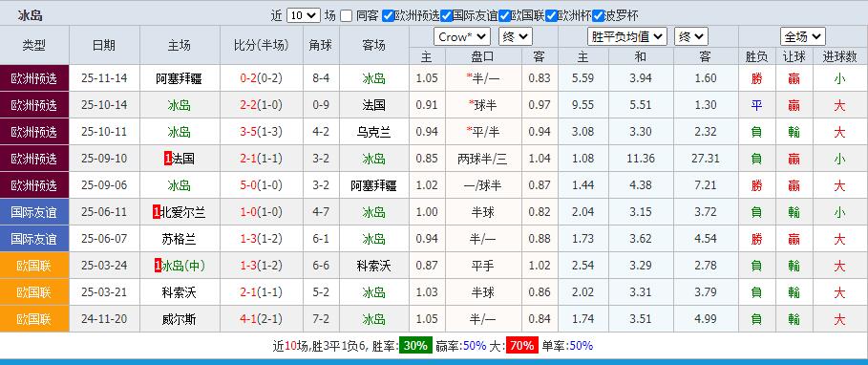The height and width of the screenshot is (365, 868).
Task: Click the 国际友谊 label on 25-06-11 row
Action: pyautogui.click(x=34, y=212)
